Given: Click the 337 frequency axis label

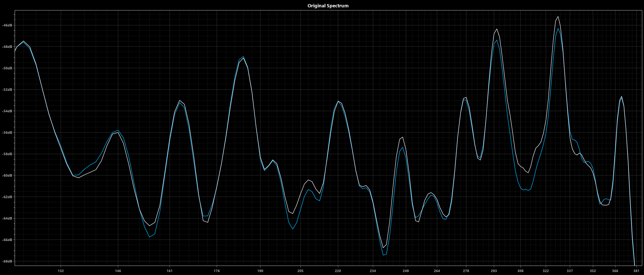Looking at the screenshot, I should click(570, 271).
